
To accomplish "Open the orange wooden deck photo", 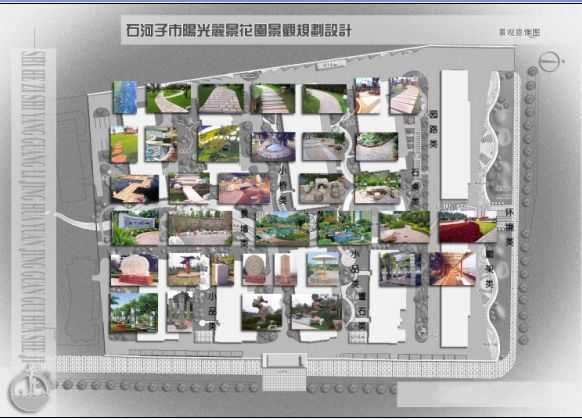I will pos(367,96).
